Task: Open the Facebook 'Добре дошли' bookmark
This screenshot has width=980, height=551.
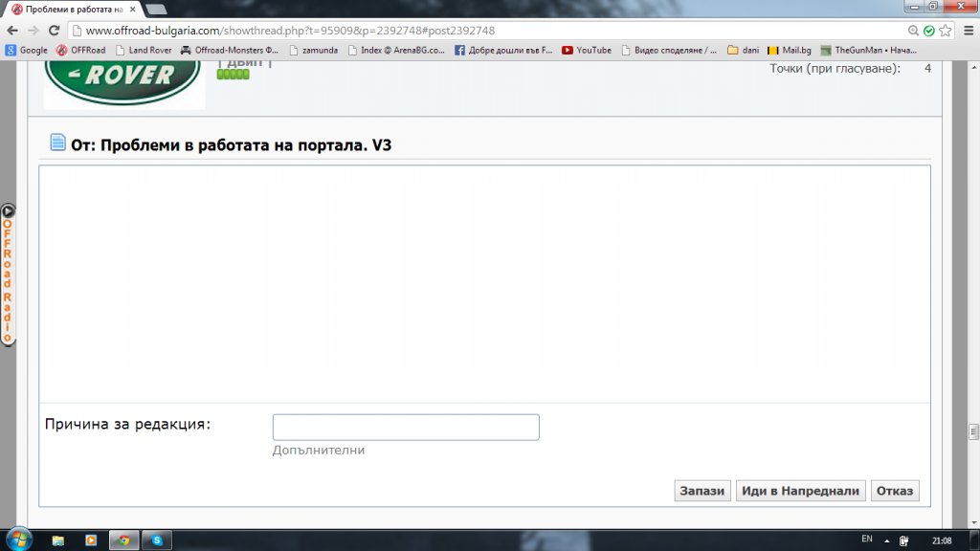Action: point(503,50)
